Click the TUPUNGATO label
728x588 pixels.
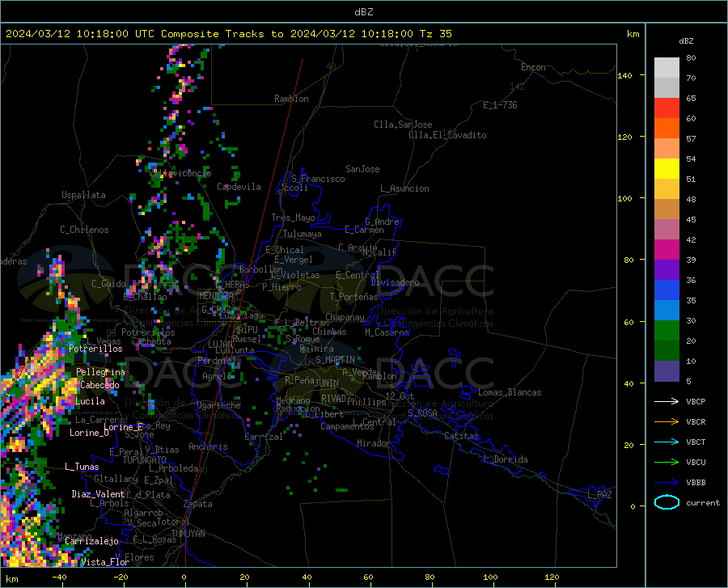145,460
